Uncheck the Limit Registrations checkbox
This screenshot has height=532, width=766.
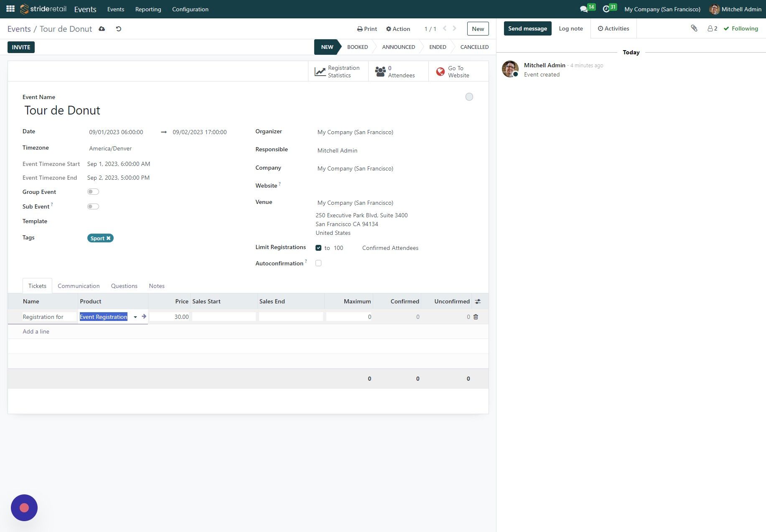click(318, 248)
